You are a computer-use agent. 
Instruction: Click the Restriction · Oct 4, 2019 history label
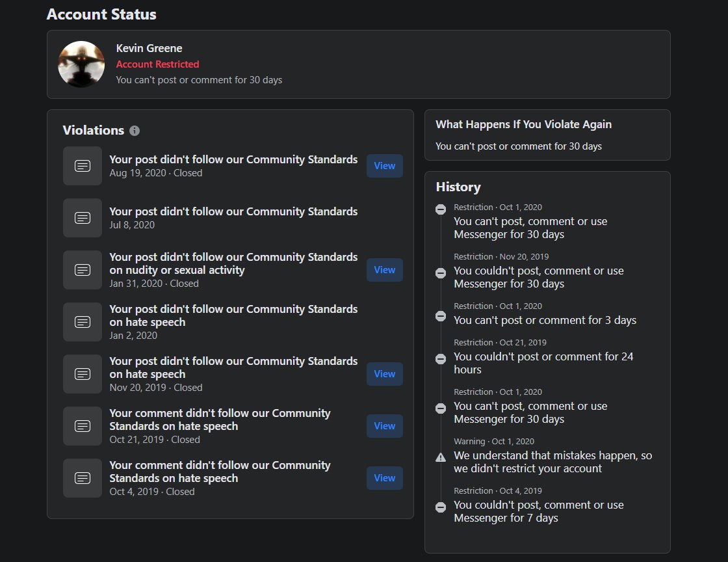pyautogui.click(x=498, y=490)
